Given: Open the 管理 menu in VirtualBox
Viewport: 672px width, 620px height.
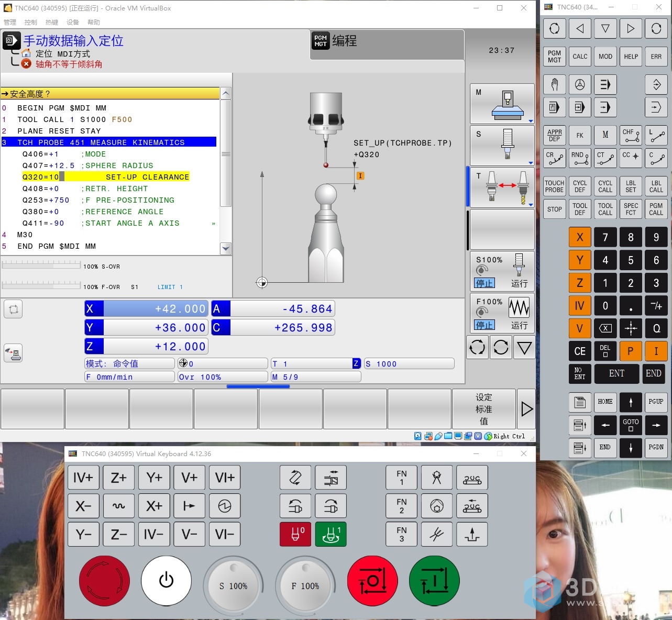Looking at the screenshot, I should pyautogui.click(x=10, y=23).
